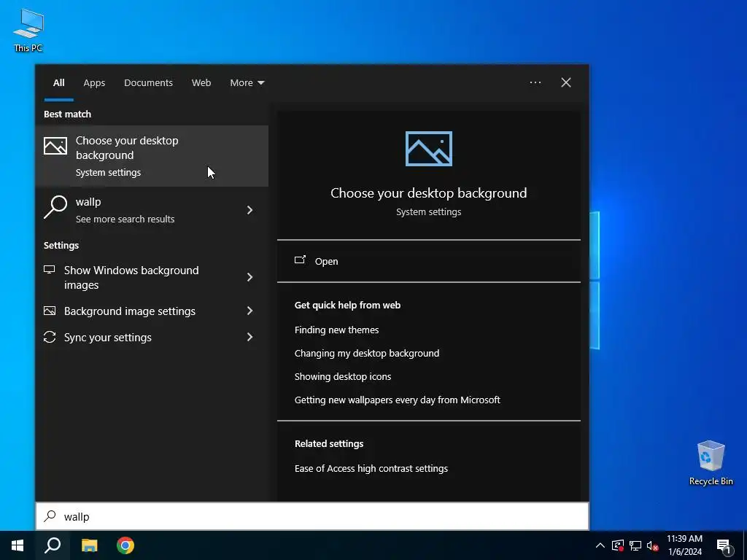Click the search box containing wallp
The height and width of the screenshot is (560, 747).
312,516
